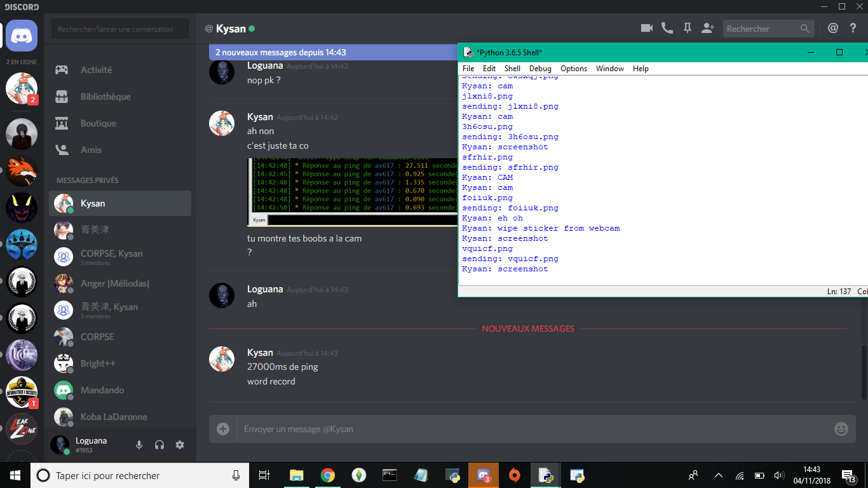Open mentions with the @ icon
The height and width of the screenshot is (488, 868).
(833, 28)
